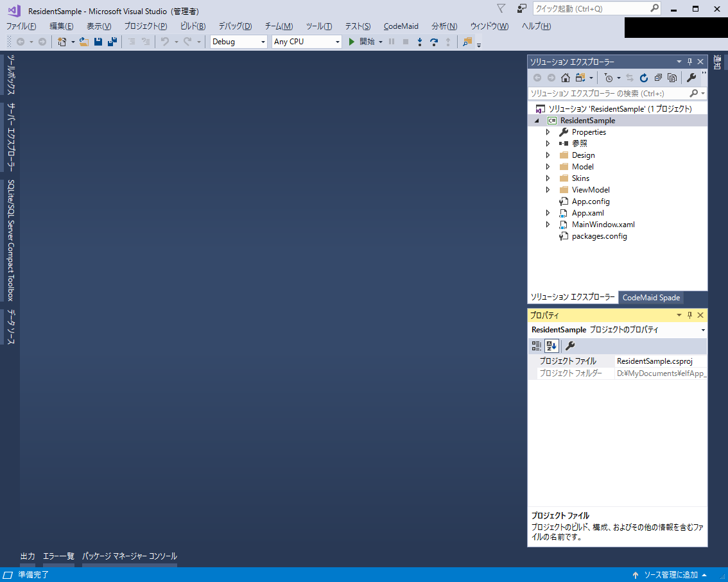Open Property Pages wrench in Properties panel
728x582 pixels.
[x=570, y=346]
